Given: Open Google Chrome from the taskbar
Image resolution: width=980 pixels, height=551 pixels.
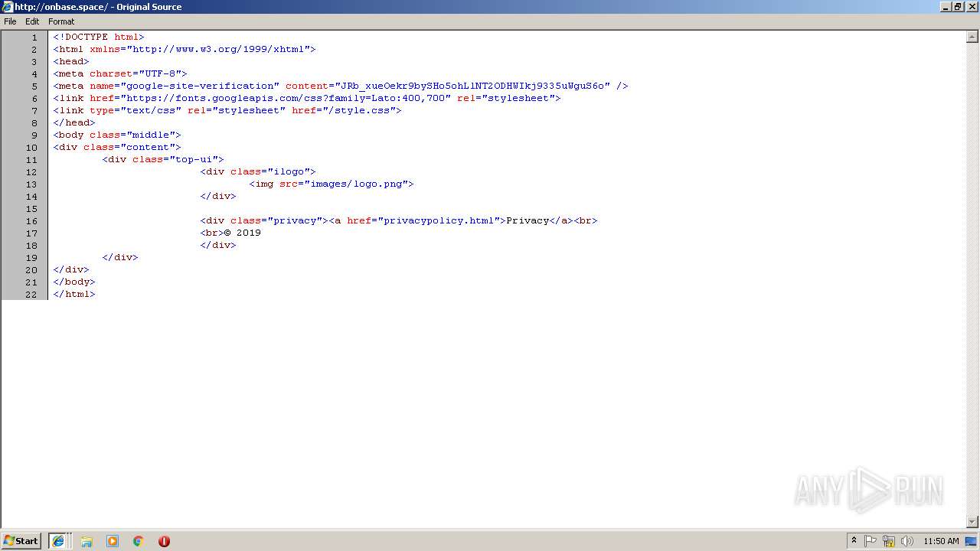Looking at the screenshot, I should [x=139, y=541].
